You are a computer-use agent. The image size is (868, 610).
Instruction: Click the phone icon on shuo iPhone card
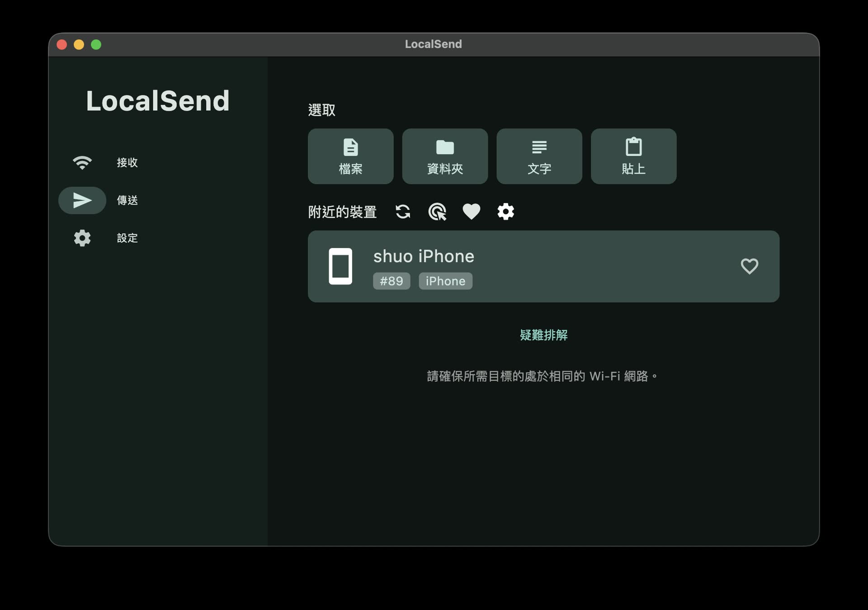(340, 267)
